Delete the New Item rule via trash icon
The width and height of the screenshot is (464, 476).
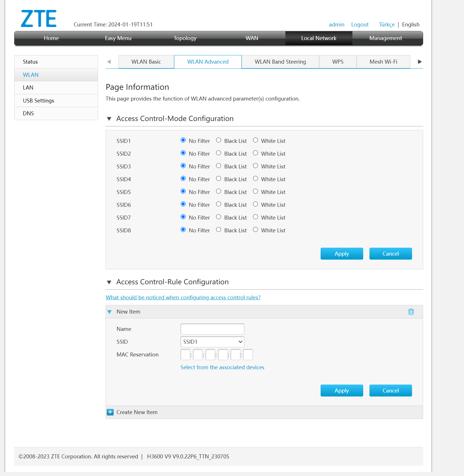pyautogui.click(x=411, y=312)
